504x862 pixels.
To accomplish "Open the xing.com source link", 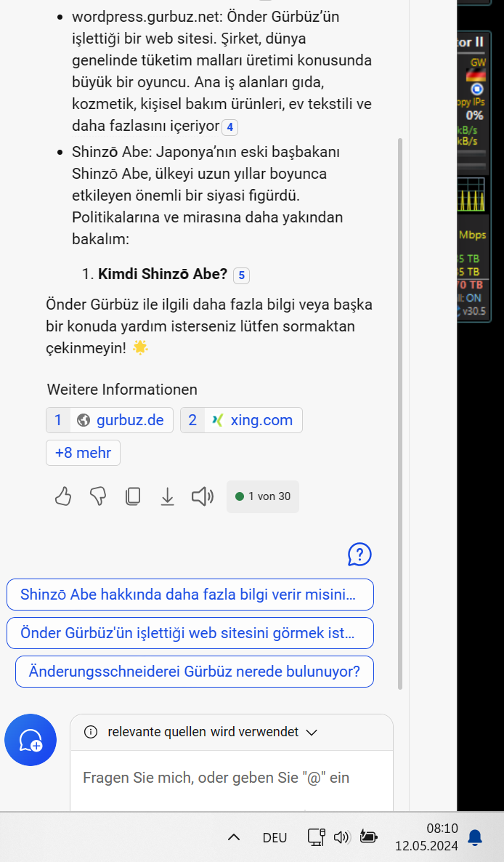I will point(241,420).
